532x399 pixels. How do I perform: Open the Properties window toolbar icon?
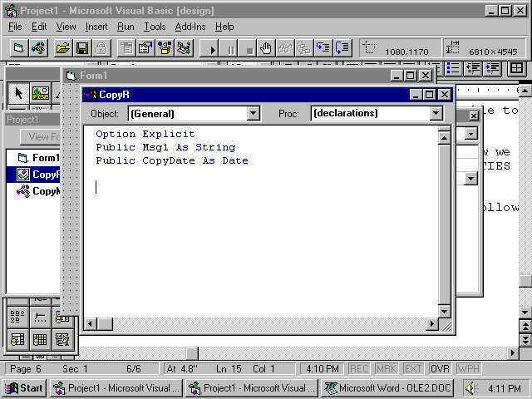[145, 49]
